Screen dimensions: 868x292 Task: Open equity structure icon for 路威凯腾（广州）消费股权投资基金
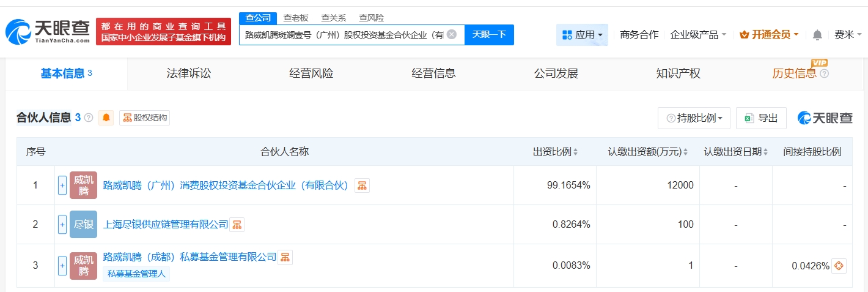coord(362,185)
